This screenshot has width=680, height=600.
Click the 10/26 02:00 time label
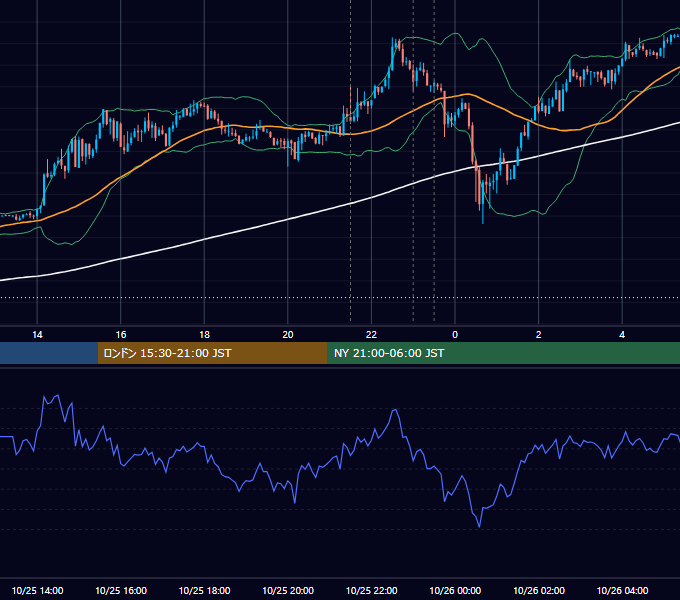point(539,590)
